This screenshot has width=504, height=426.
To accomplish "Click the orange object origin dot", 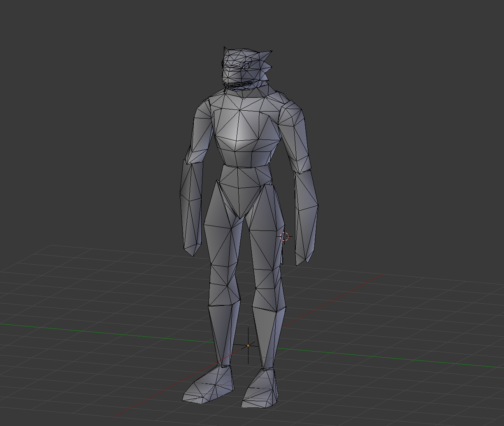I will [248, 346].
